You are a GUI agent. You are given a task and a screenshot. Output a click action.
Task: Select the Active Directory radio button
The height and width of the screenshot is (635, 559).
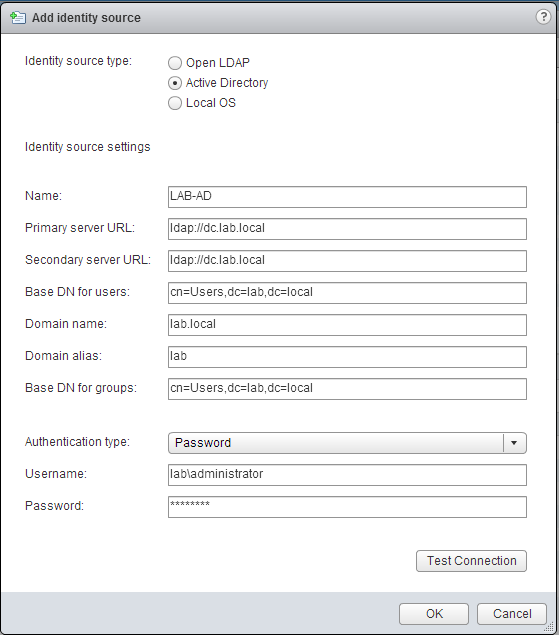click(x=175, y=83)
